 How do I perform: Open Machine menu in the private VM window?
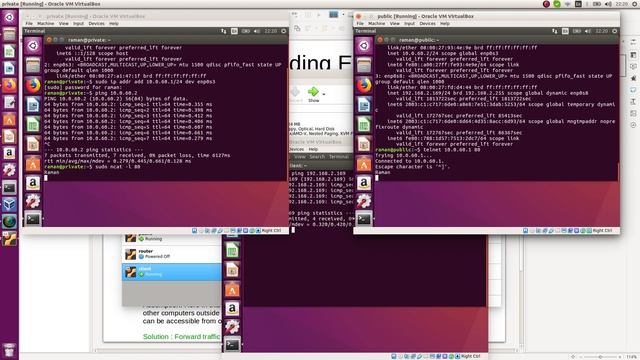46,24
